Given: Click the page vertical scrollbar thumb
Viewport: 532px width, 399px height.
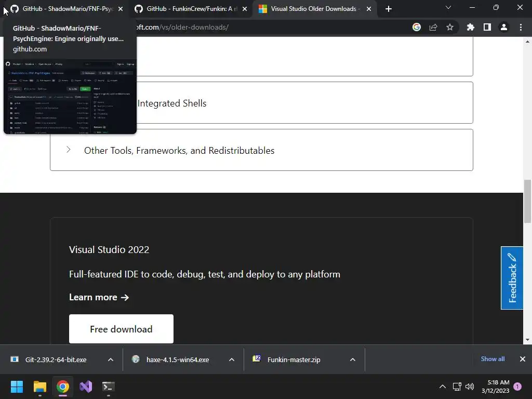Looking at the screenshot, I should [528, 201].
